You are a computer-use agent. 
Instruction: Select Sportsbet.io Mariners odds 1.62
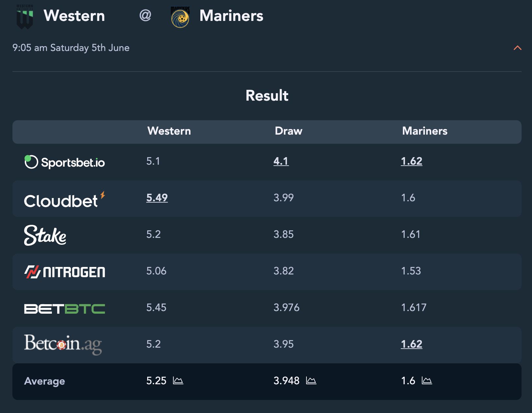pyautogui.click(x=412, y=161)
